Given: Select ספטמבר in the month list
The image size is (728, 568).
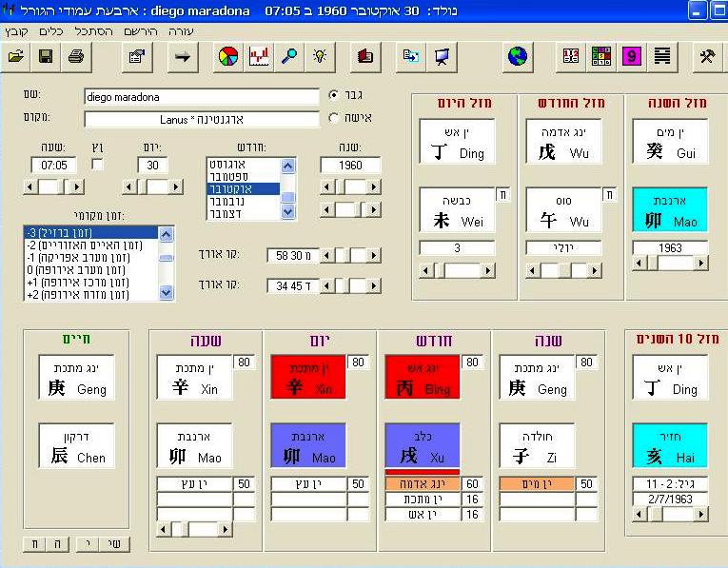Looking at the screenshot, I should pos(243,176).
